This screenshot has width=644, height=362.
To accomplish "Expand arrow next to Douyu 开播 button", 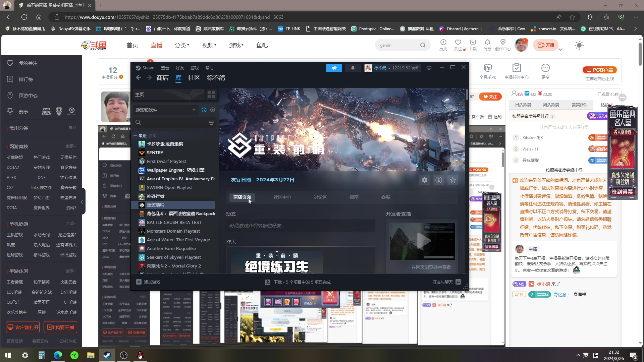I will [560, 49].
